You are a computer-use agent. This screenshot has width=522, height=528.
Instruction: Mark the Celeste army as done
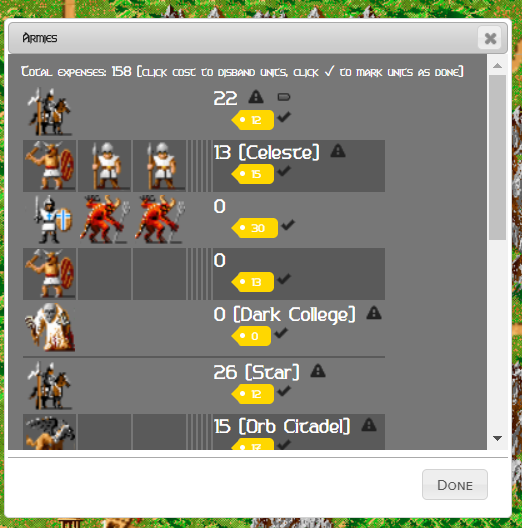(x=284, y=171)
